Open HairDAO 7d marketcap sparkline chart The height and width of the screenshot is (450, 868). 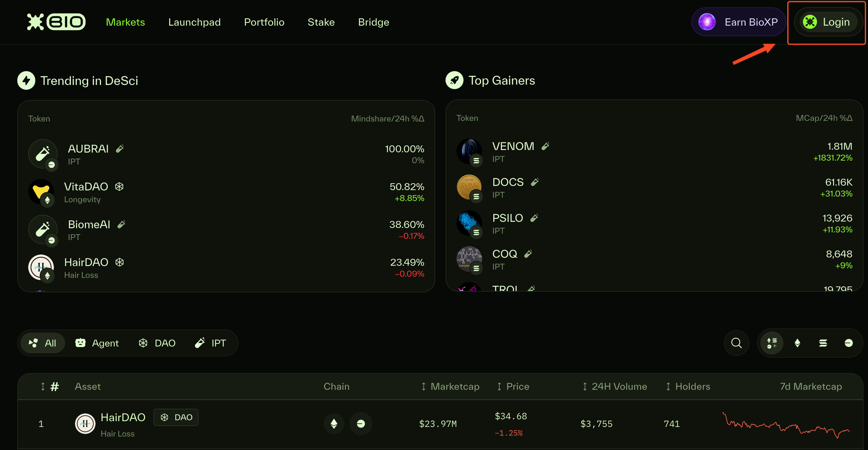point(786,424)
